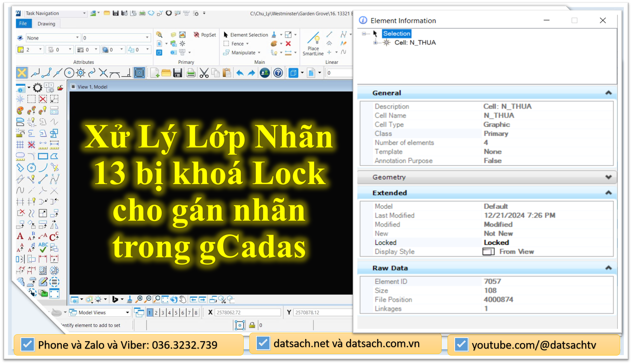Toggle the lock icon in the status bar
632x364 pixels.
[252, 325]
